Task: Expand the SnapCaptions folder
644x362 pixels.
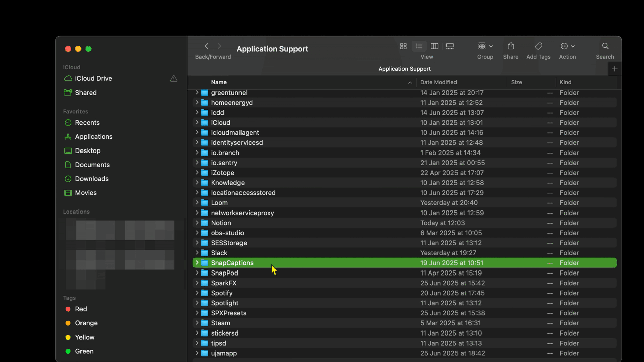Action: click(197, 263)
